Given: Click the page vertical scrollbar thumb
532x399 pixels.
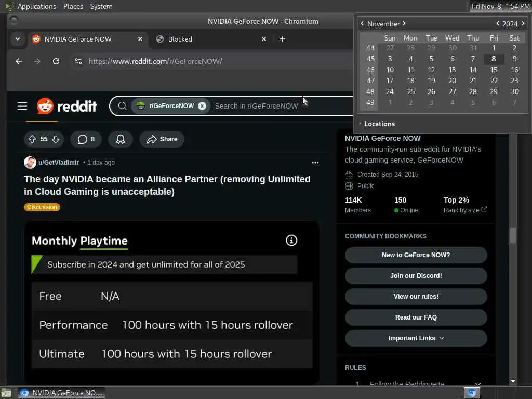Looking at the screenshot, I should [513, 235].
